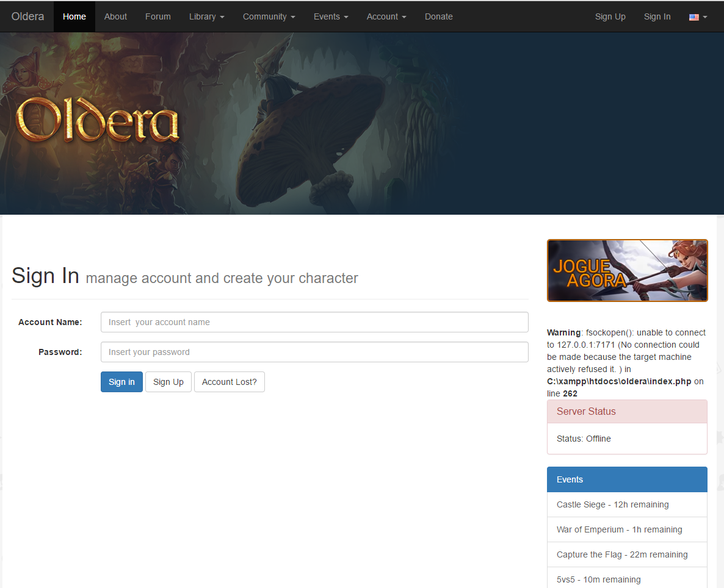Go to the About page
The height and width of the screenshot is (588, 724).
115,16
